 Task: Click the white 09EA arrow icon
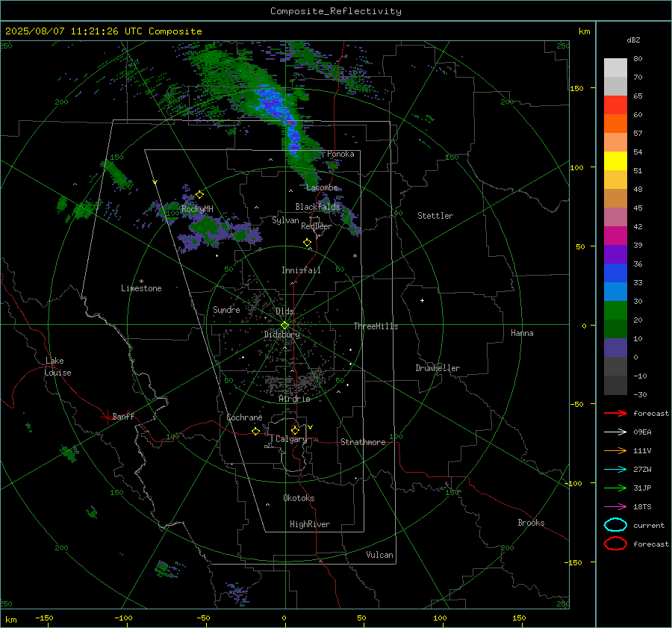click(x=615, y=432)
